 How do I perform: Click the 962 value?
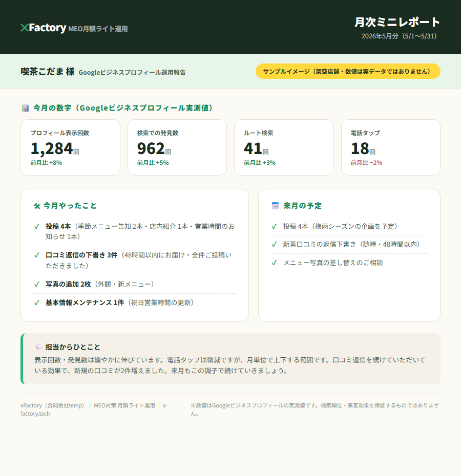(x=151, y=148)
